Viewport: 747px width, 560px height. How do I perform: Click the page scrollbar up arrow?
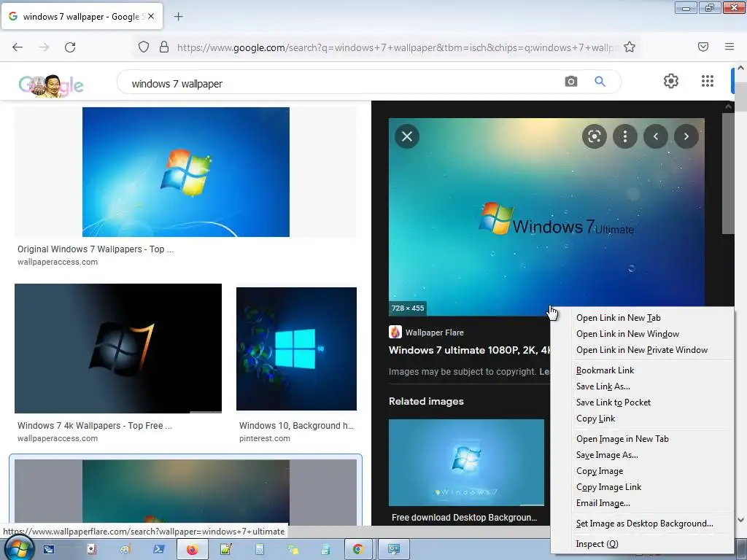[741, 69]
